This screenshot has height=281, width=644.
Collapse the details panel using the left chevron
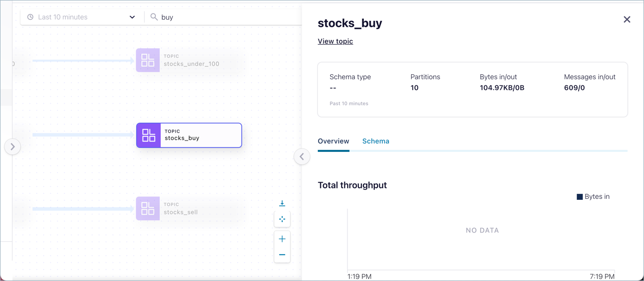(302, 157)
